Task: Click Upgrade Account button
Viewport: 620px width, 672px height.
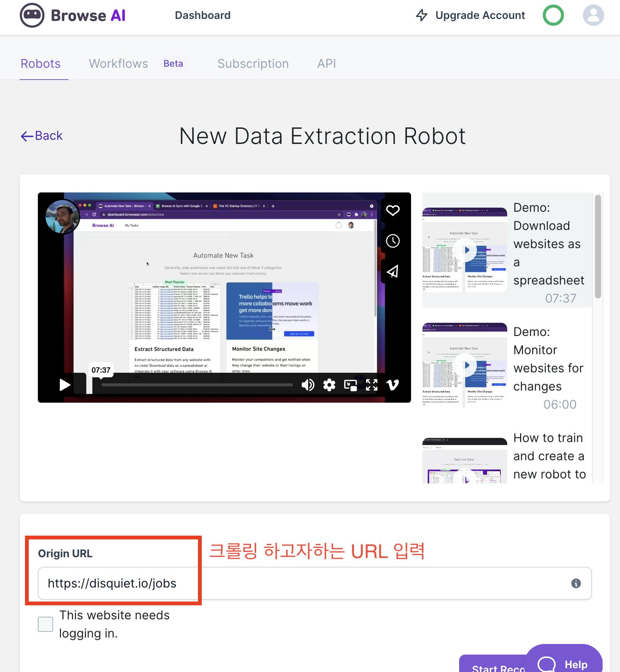Action: point(470,15)
